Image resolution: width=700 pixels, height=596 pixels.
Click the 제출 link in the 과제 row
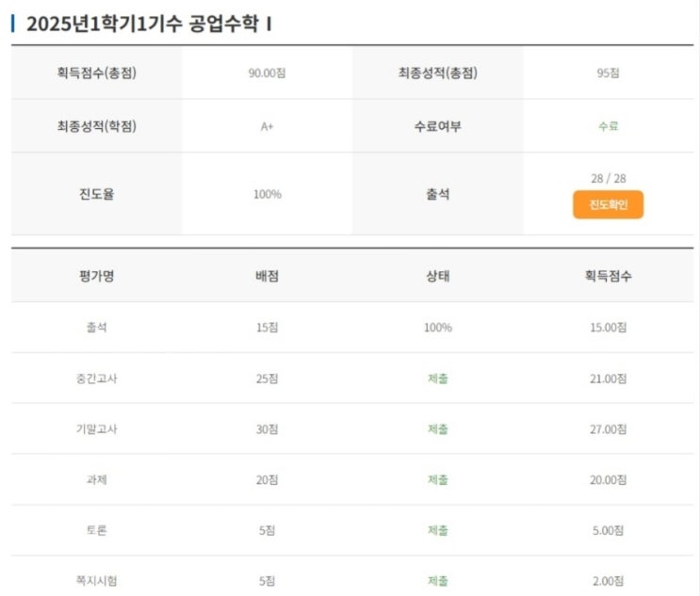coord(438,479)
